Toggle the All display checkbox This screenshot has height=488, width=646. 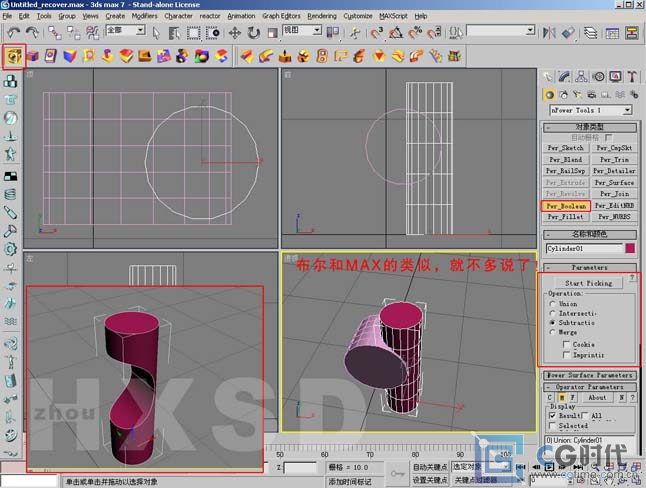coord(585,416)
